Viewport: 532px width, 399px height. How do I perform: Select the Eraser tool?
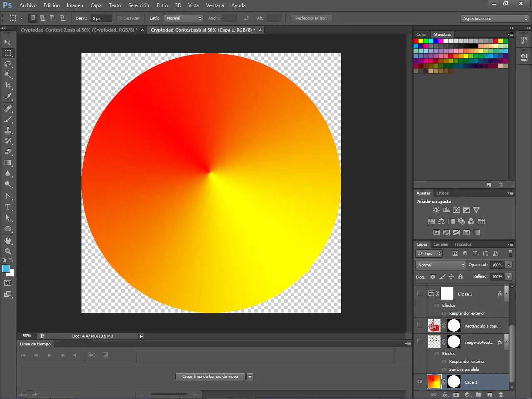[x=8, y=152]
